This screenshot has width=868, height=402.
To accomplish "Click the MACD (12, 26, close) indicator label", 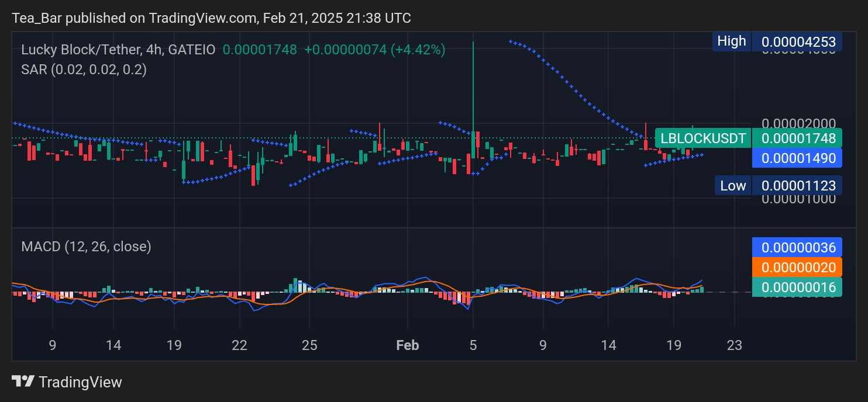I will tap(86, 247).
